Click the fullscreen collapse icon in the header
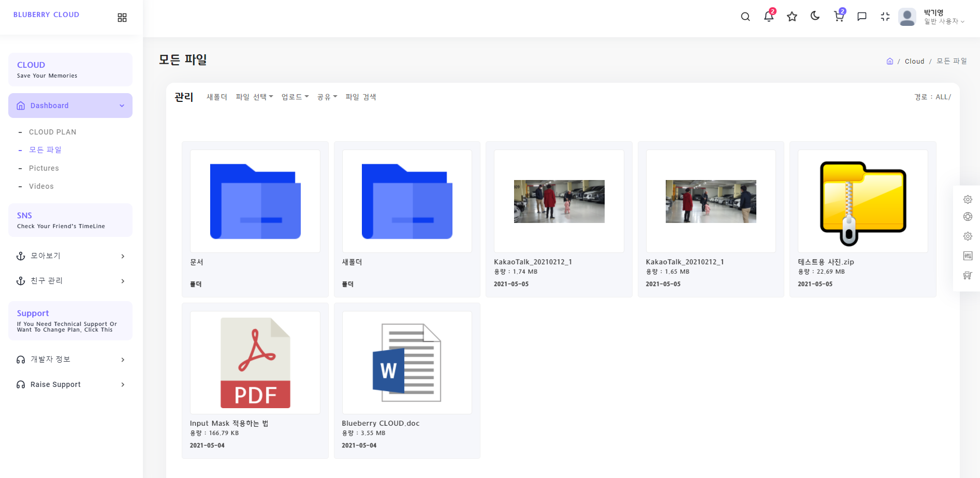 885,17
